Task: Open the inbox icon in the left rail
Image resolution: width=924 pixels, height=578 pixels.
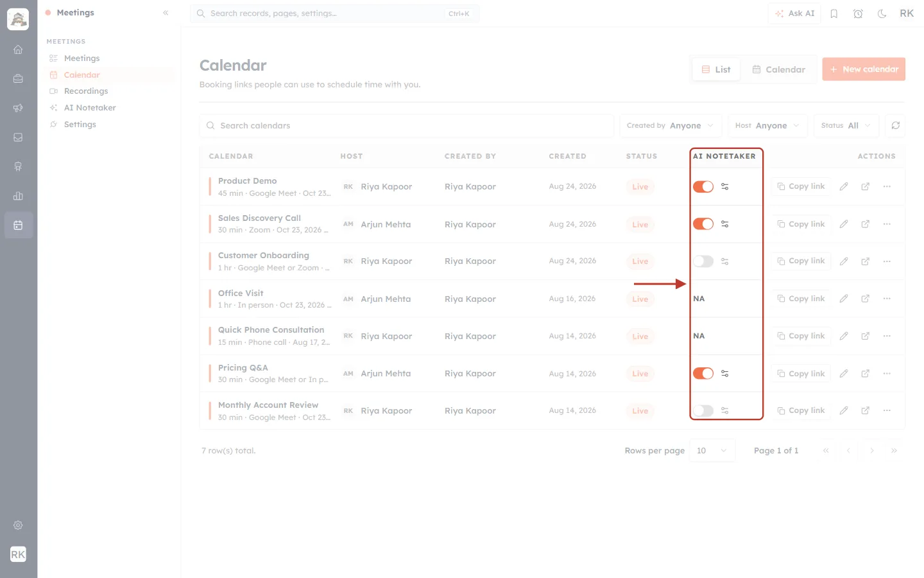Action: click(x=18, y=137)
